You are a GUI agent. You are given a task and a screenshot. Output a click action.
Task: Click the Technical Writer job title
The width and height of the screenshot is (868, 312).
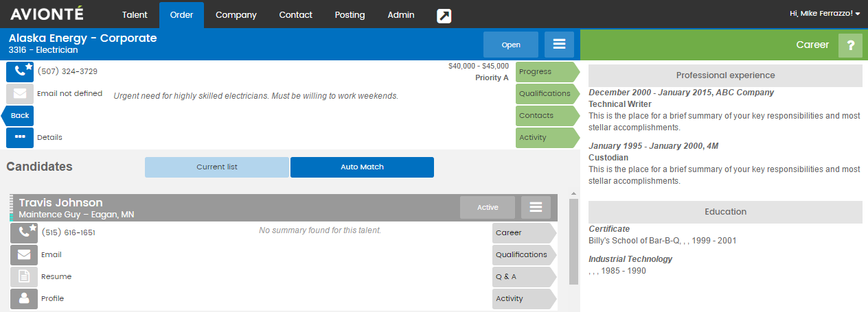620,104
